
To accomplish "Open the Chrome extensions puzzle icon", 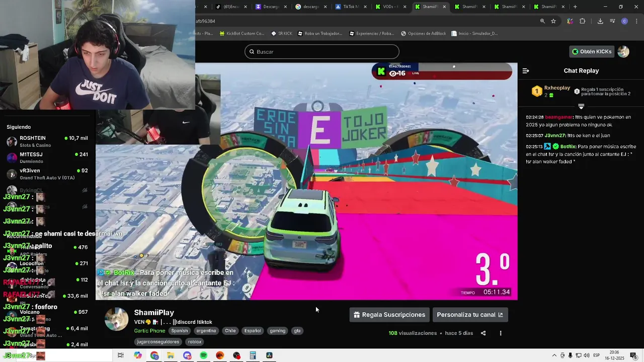I will pyautogui.click(x=583, y=21).
